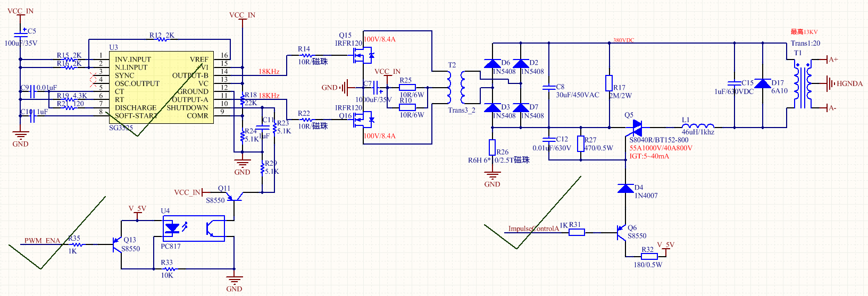Click the R31 resistor symbol

click(577, 232)
